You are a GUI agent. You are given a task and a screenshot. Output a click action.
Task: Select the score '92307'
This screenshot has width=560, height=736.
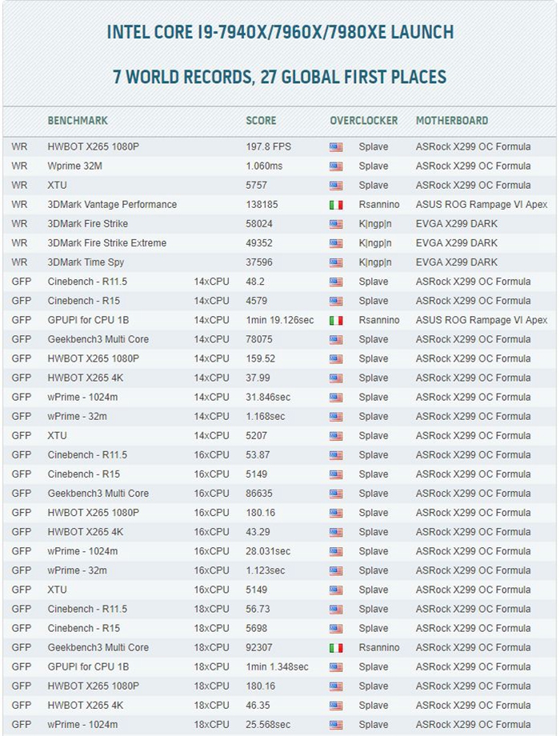[259, 647]
